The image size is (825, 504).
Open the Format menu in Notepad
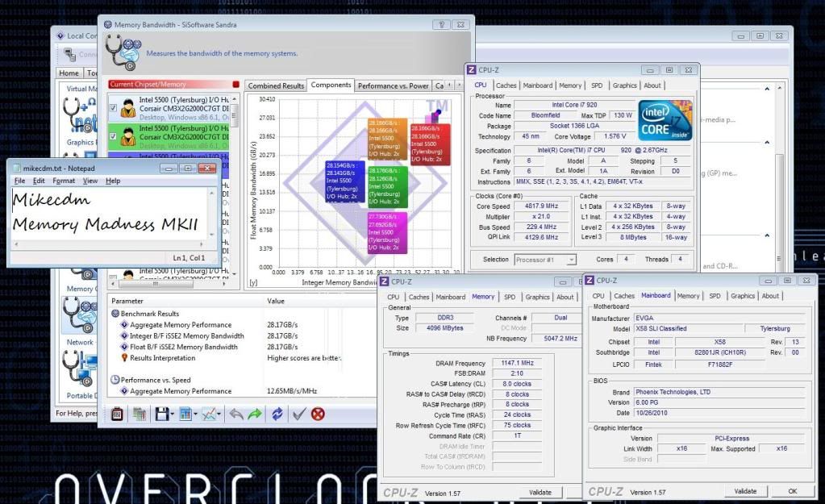[x=64, y=181]
